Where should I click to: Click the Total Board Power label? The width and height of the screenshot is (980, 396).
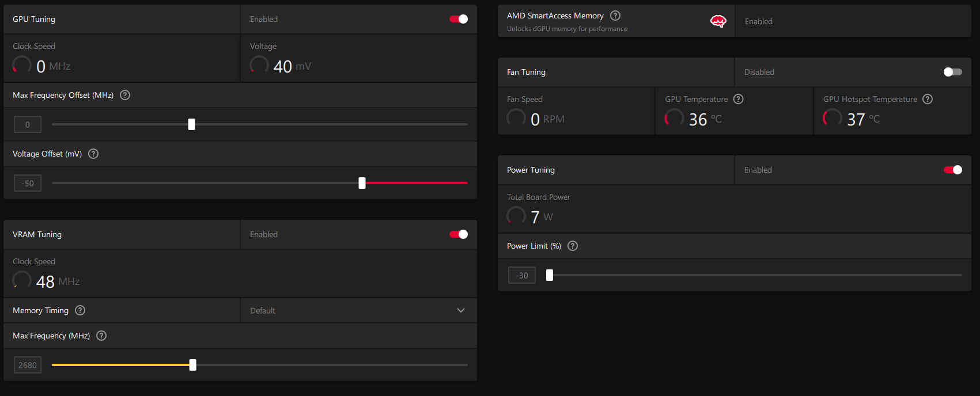point(539,197)
